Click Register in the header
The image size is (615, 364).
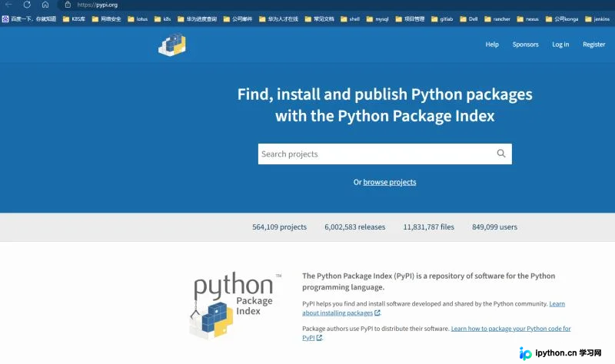click(x=593, y=45)
